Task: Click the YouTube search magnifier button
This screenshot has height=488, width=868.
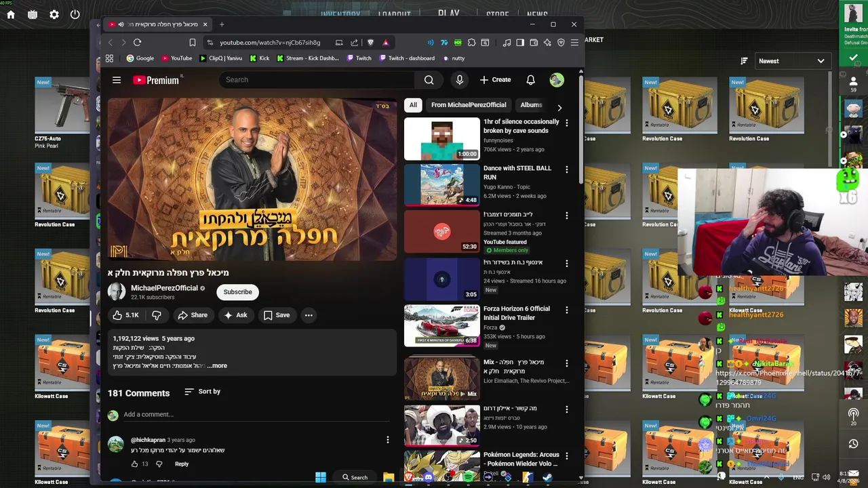Action: coord(429,80)
